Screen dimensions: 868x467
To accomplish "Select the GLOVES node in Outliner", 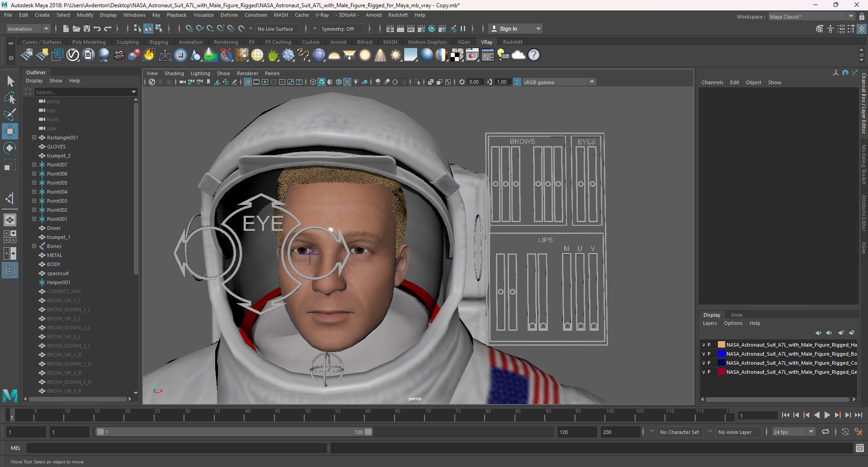I will coord(56,147).
